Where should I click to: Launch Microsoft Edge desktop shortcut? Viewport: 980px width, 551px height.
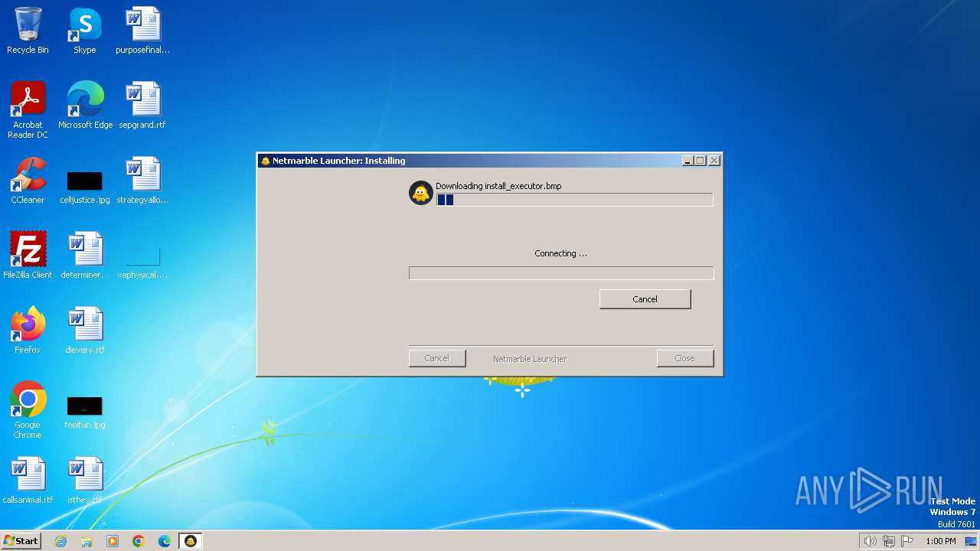pos(85,106)
